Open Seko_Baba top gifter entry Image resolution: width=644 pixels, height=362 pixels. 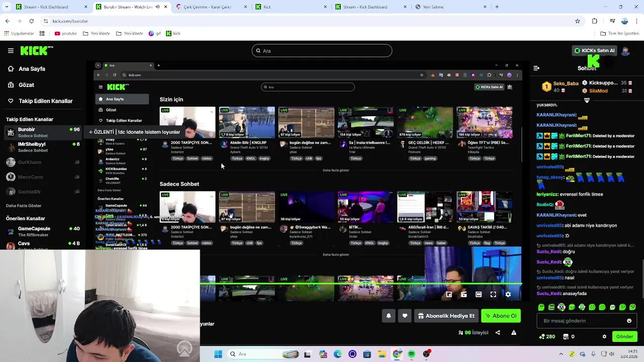(560, 87)
